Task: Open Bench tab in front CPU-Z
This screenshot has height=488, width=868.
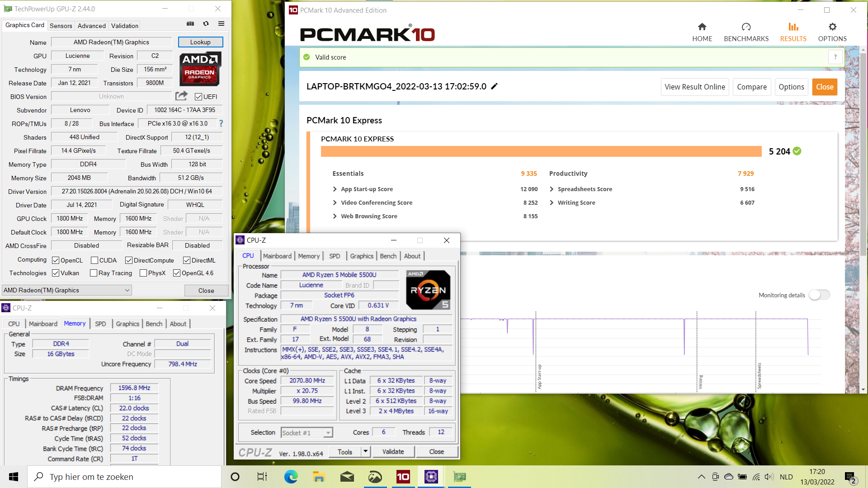Action: click(388, 256)
